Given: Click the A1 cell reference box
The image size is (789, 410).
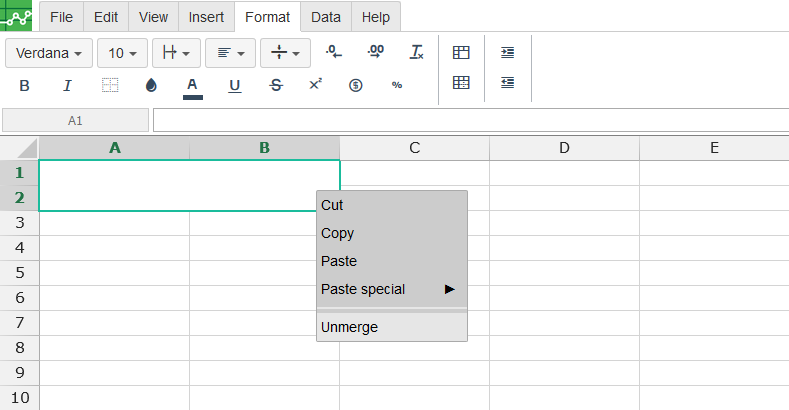Looking at the screenshot, I should pyautogui.click(x=75, y=120).
